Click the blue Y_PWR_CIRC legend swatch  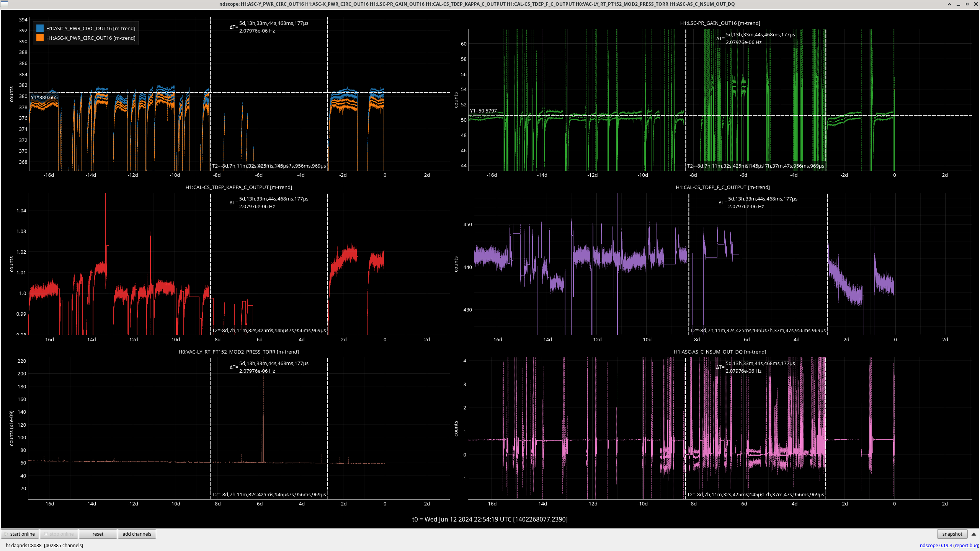40,28
